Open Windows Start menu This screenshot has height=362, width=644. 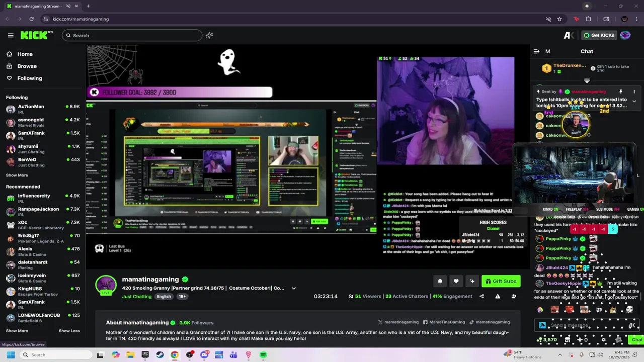coord(11,354)
